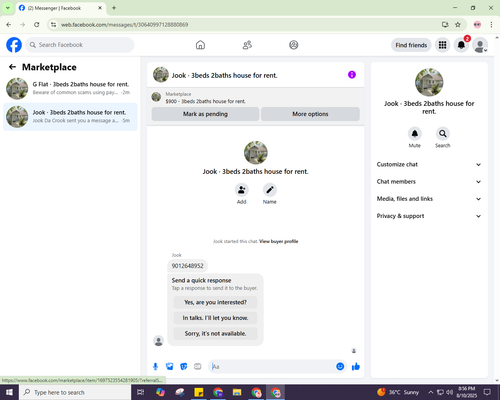
Task: Open Windows notification center icon
Action: [487, 392]
